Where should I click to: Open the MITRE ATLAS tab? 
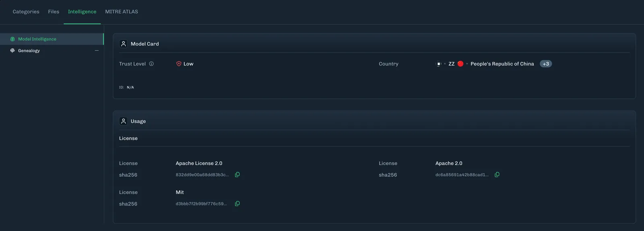pyautogui.click(x=122, y=12)
